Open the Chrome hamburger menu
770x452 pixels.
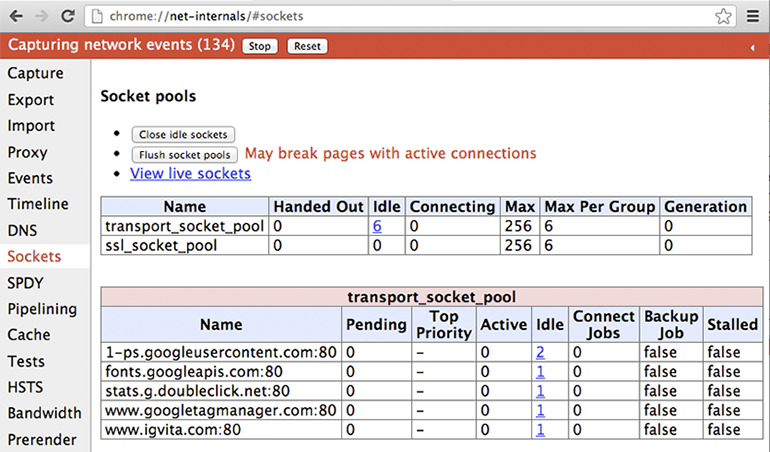[x=753, y=17]
